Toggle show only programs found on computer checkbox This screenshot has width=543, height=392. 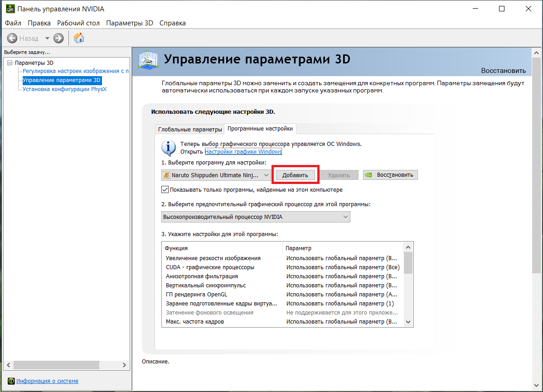coord(165,189)
